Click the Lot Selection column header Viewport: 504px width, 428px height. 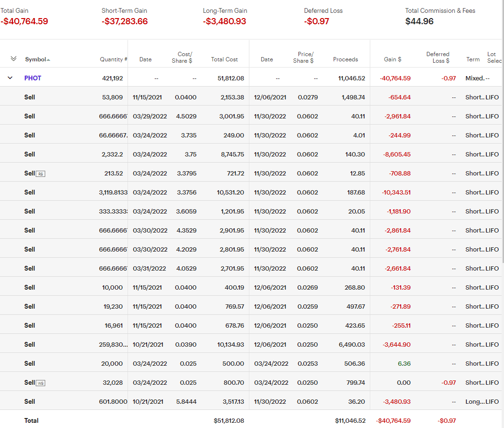pos(494,57)
